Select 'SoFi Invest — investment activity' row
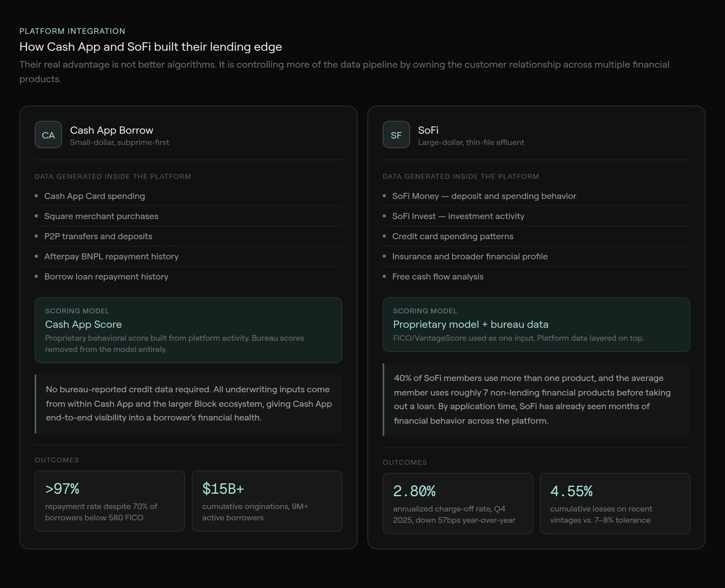 pyautogui.click(x=536, y=216)
